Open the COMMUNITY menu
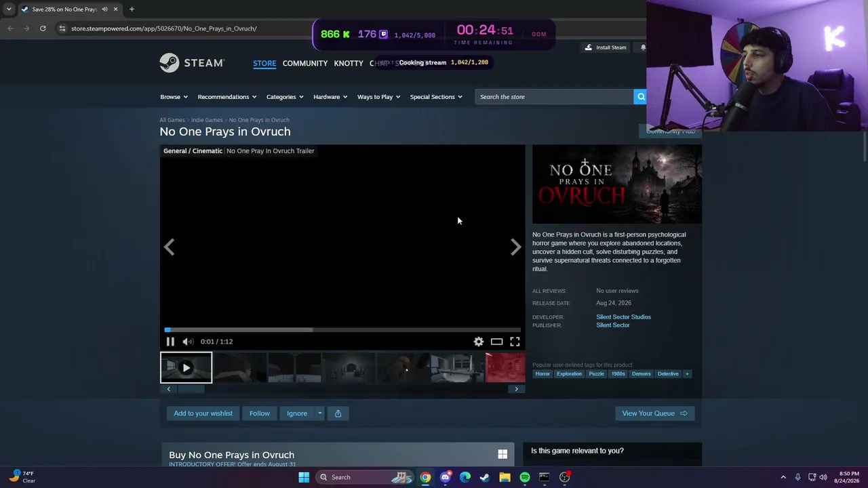868x488 pixels. coord(305,63)
